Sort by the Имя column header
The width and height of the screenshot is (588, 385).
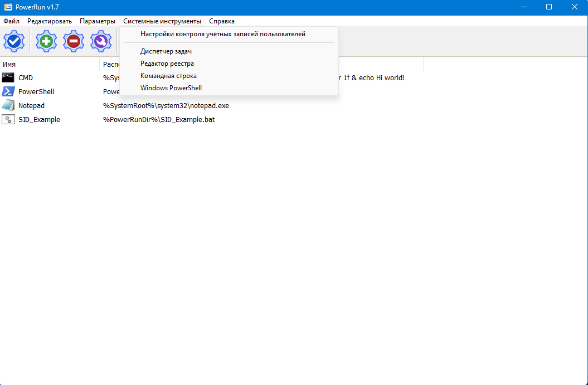click(50, 65)
